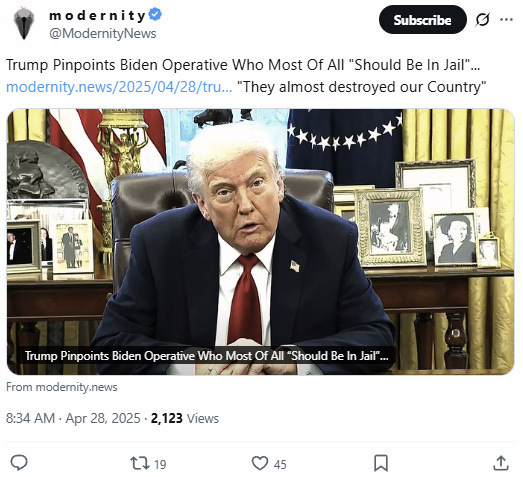Viewport: 523px width, 477px height.
Task: Show the 45 likes count
Action: click(280, 464)
